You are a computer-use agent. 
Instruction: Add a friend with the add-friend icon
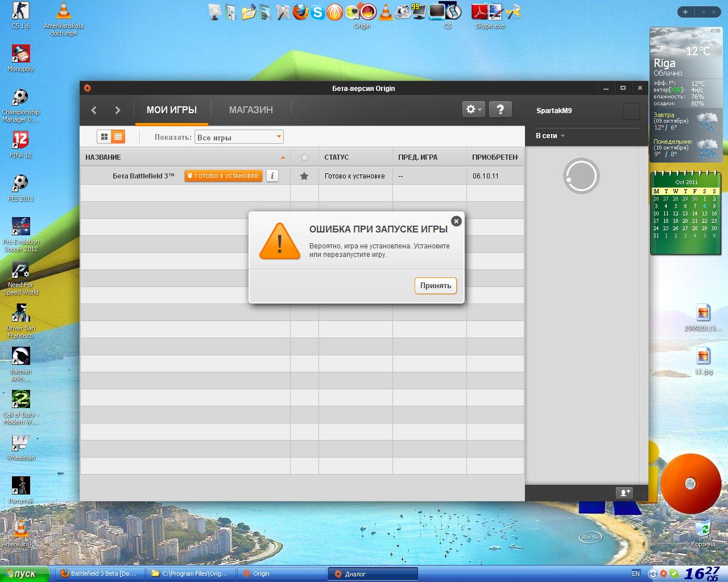pos(624,493)
